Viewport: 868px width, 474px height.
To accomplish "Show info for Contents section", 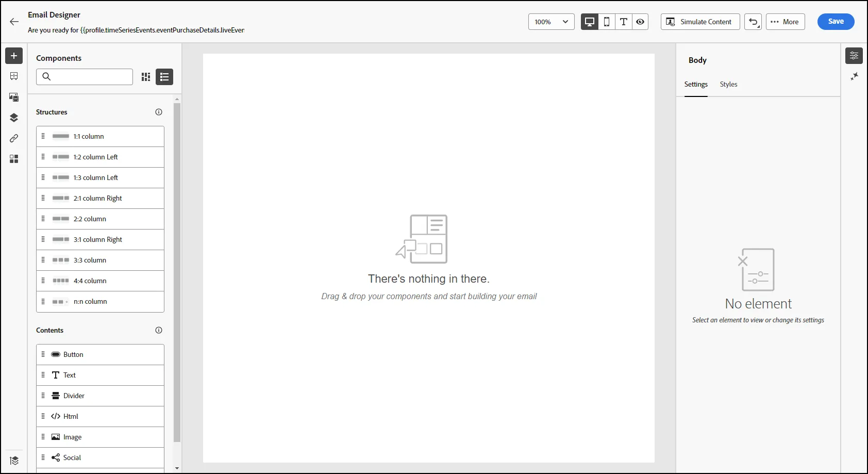I will 159,330.
